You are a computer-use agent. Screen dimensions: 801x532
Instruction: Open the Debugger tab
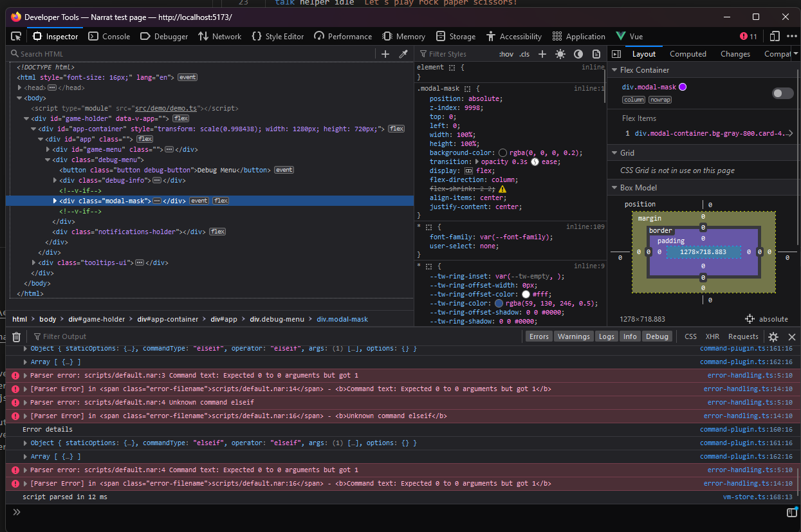pyautogui.click(x=164, y=37)
